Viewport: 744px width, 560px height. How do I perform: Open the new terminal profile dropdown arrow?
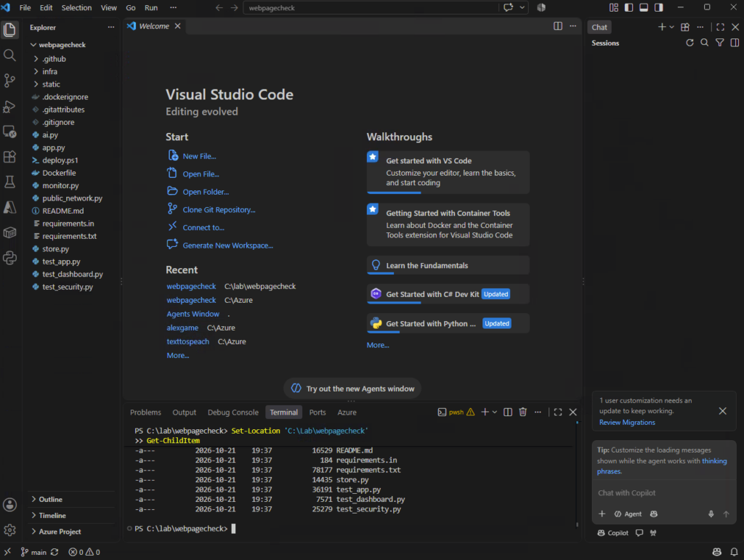(x=494, y=412)
